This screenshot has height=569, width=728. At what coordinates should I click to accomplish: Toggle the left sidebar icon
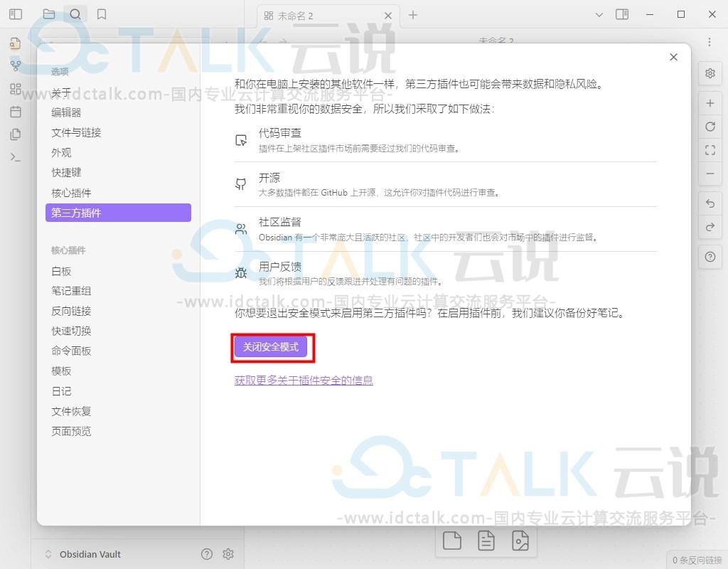point(16,14)
